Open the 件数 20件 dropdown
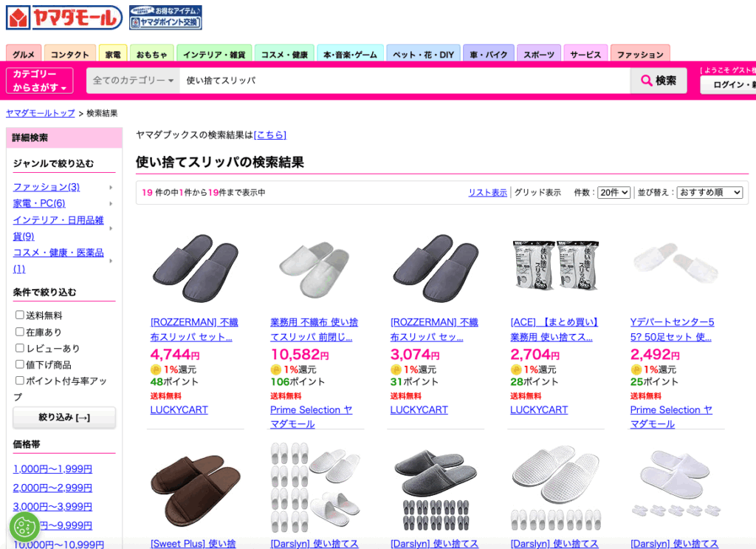 point(614,193)
